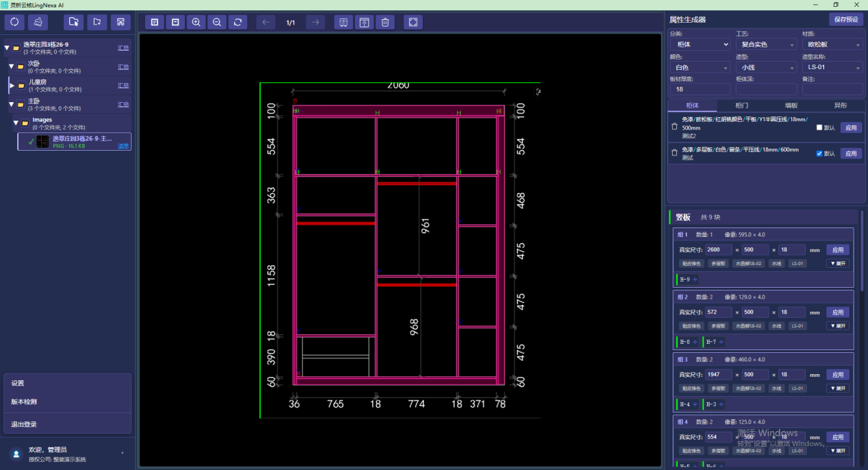Click the rotate/reset view icon above canvas
Image resolution: width=868 pixels, height=470 pixels.
(x=237, y=23)
